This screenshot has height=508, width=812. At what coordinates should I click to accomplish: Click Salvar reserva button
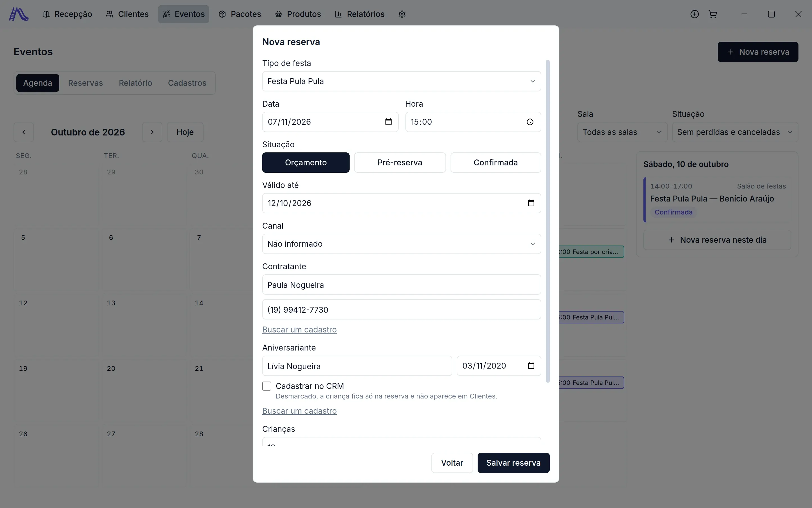click(x=513, y=463)
